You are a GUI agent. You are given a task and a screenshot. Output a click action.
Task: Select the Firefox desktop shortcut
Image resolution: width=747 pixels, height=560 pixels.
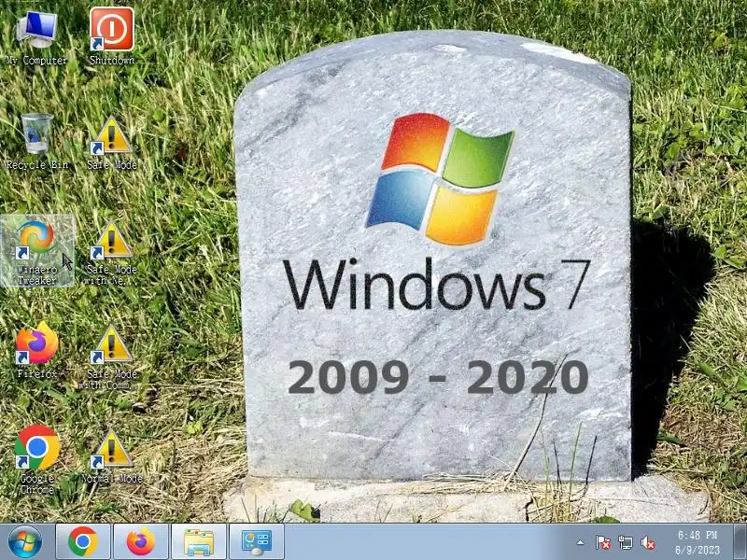pos(37,350)
